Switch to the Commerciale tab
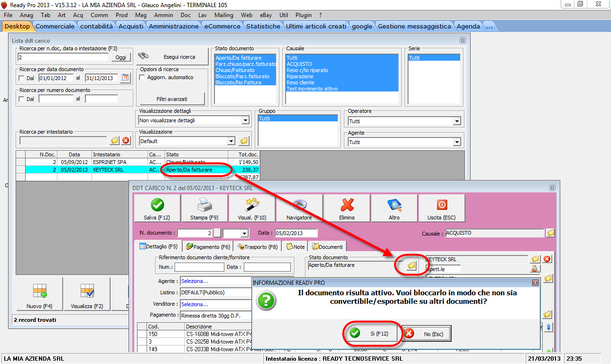Image resolution: width=611 pixels, height=364 pixels. tap(55, 26)
